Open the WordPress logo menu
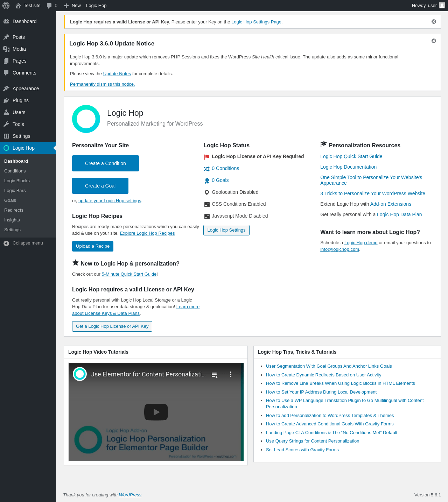Screen dimensions: 448x502 coord(6,6)
